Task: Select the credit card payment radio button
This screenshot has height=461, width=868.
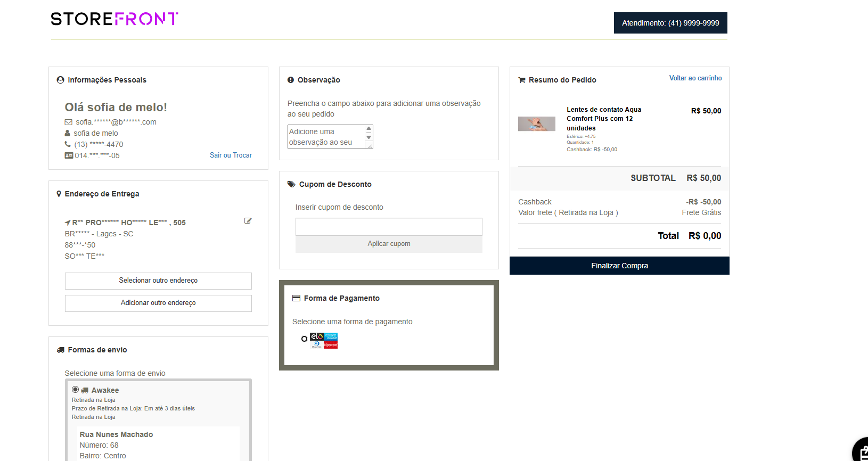Action: pos(304,339)
